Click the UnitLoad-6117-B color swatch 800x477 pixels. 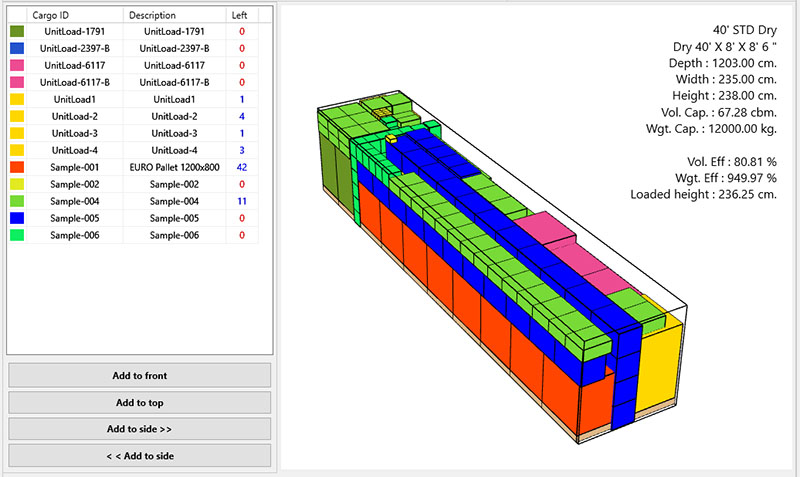tap(17, 82)
